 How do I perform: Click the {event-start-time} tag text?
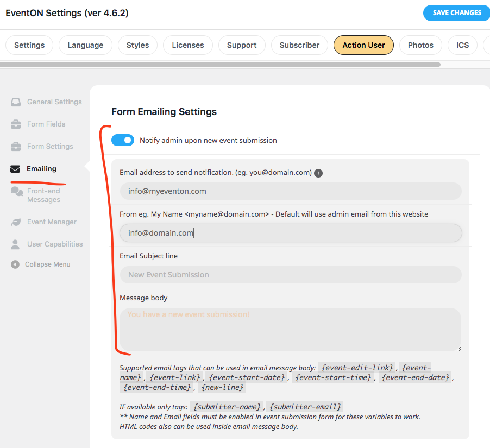point(333,377)
